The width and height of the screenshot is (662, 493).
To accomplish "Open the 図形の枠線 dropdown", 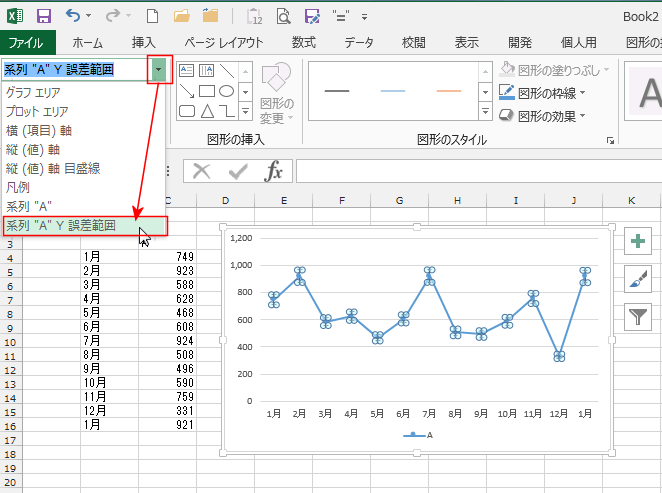I will point(542,92).
